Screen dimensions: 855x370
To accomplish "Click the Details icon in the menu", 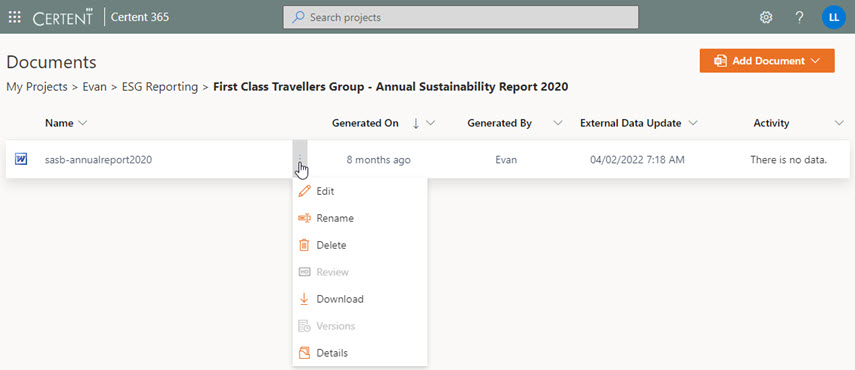I will (x=304, y=353).
